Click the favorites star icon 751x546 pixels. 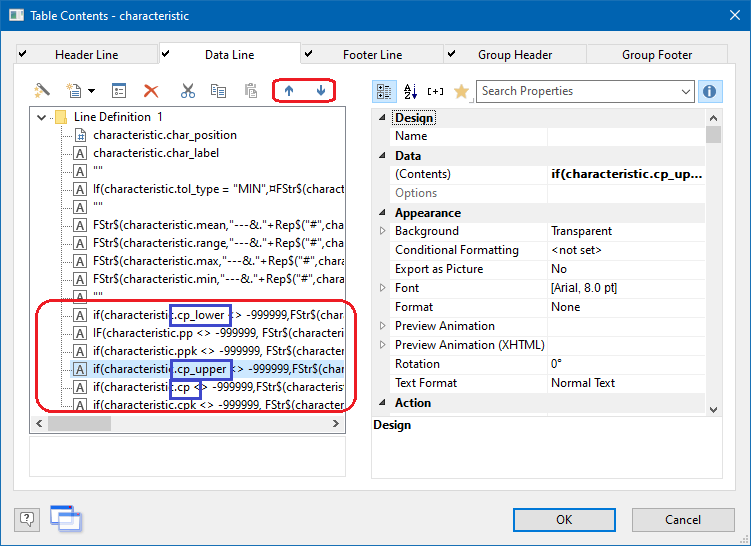[x=461, y=91]
